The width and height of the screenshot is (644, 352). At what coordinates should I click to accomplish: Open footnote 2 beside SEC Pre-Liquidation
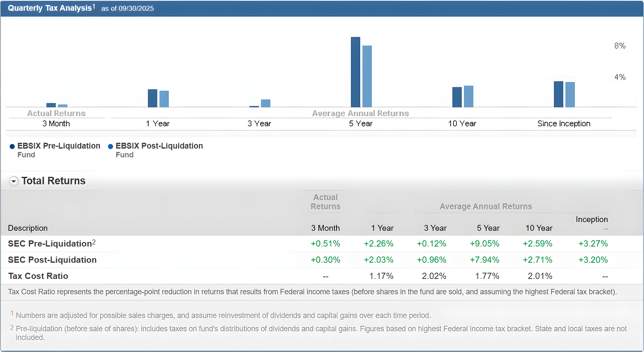tap(94, 242)
